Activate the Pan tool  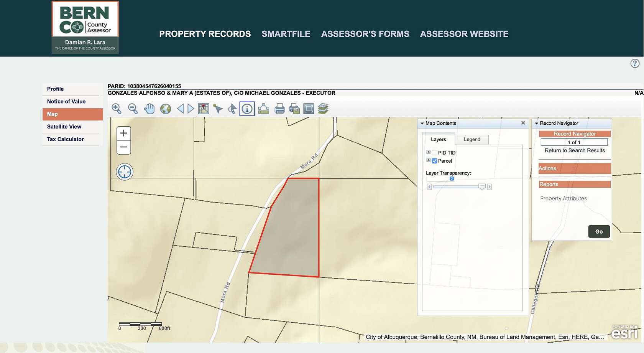149,109
